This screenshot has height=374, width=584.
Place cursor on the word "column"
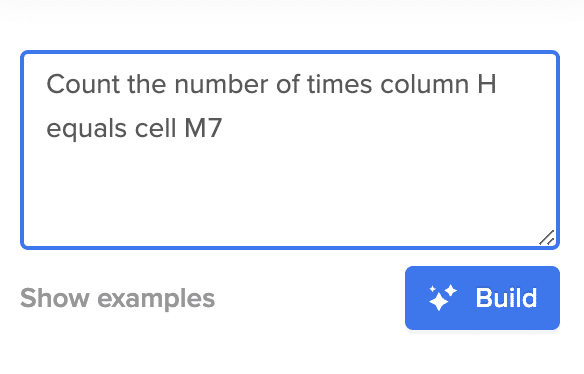425,84
